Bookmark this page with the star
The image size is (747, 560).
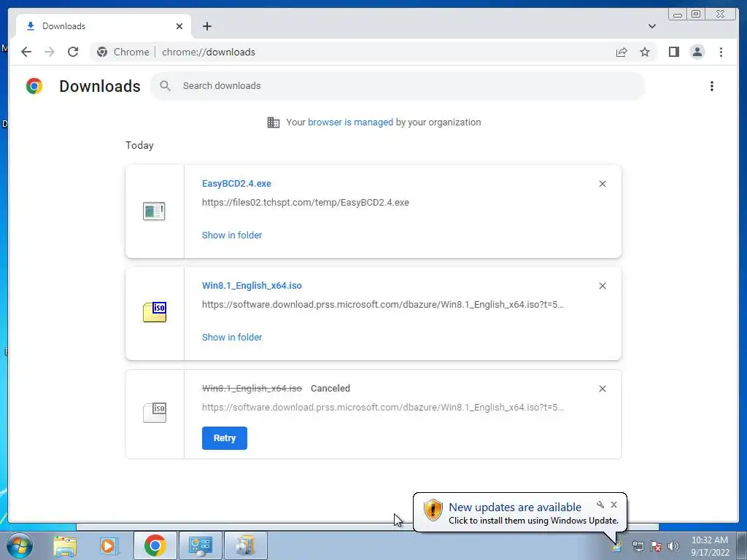(645, 52)
